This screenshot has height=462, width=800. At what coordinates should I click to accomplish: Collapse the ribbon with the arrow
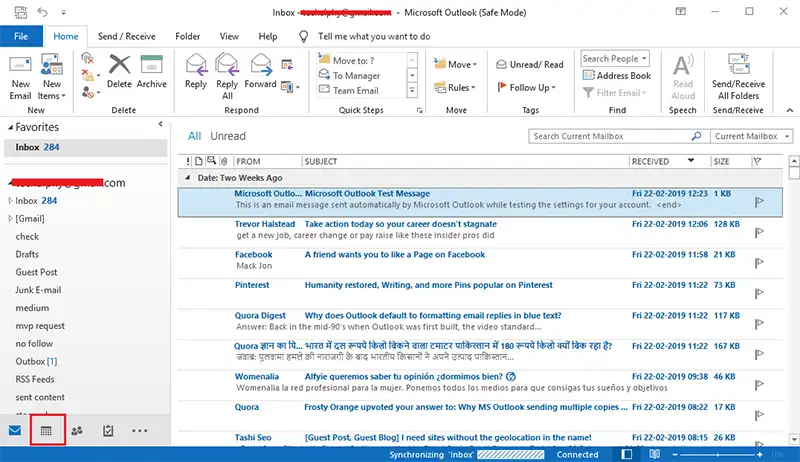[790, 110]
